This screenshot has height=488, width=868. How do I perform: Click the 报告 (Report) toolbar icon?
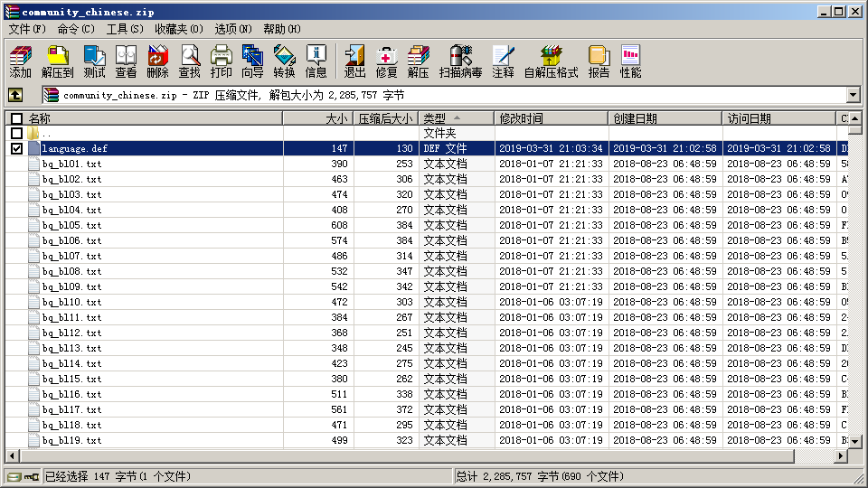(599, 61)
